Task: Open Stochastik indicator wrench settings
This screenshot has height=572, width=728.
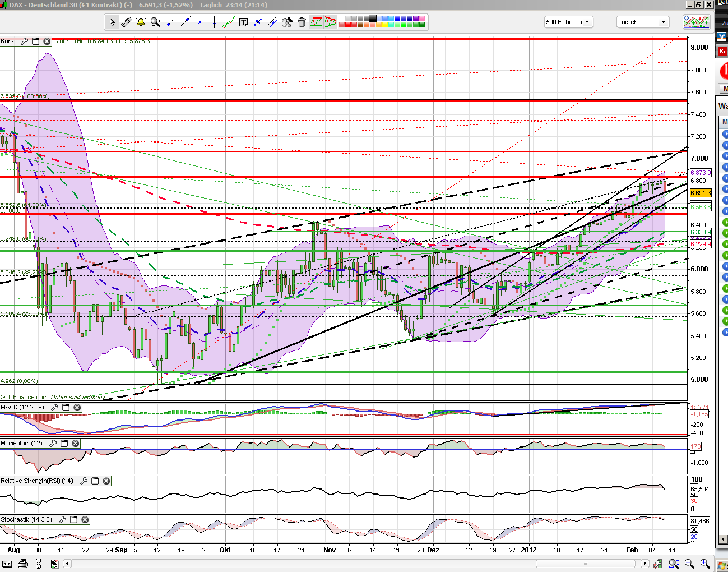Action: tap(62, 519)
